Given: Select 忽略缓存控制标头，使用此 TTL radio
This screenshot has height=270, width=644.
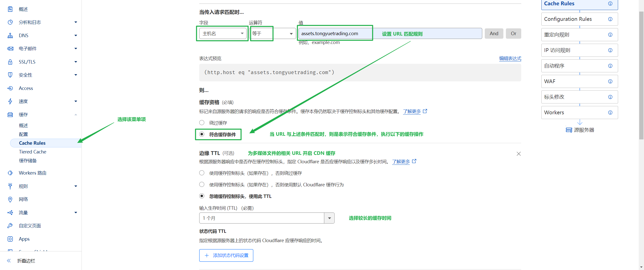Looking at the screenshot, I should pyautogui.click(x=202, y=196).
